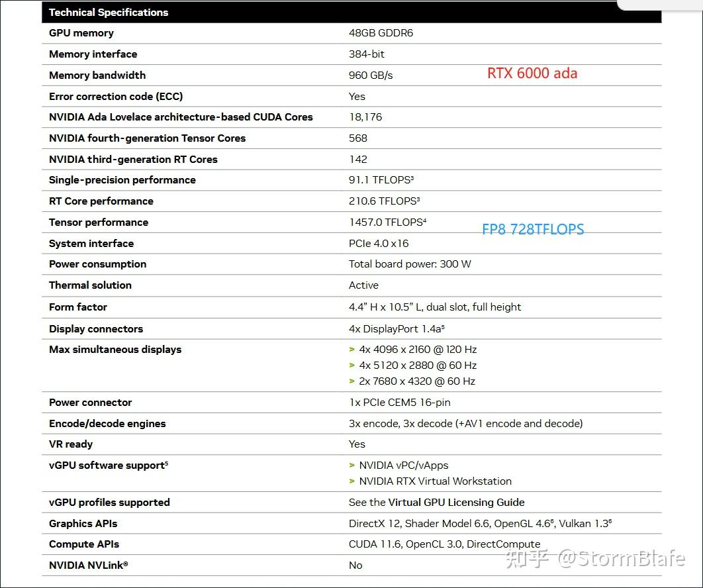Screen dimensions: 703x588
Task: Select the 48GB GDDR6 value
Action: (381, 33)
